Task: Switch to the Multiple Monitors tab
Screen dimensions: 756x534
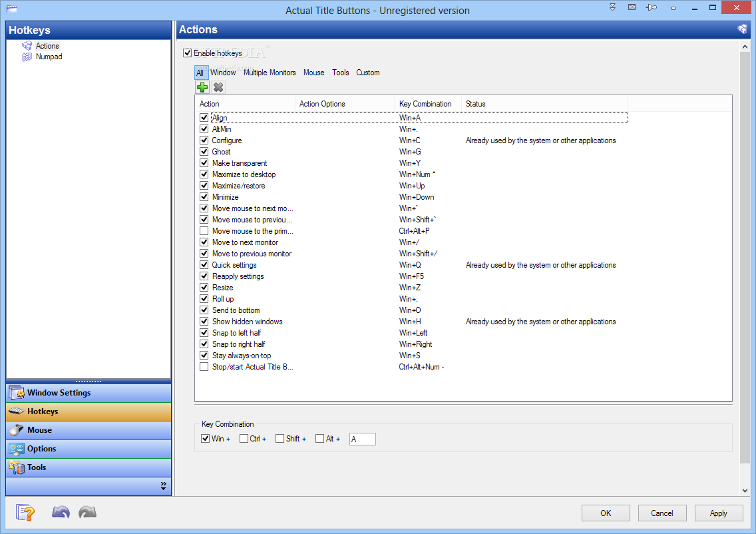Action: pos(270,73)
